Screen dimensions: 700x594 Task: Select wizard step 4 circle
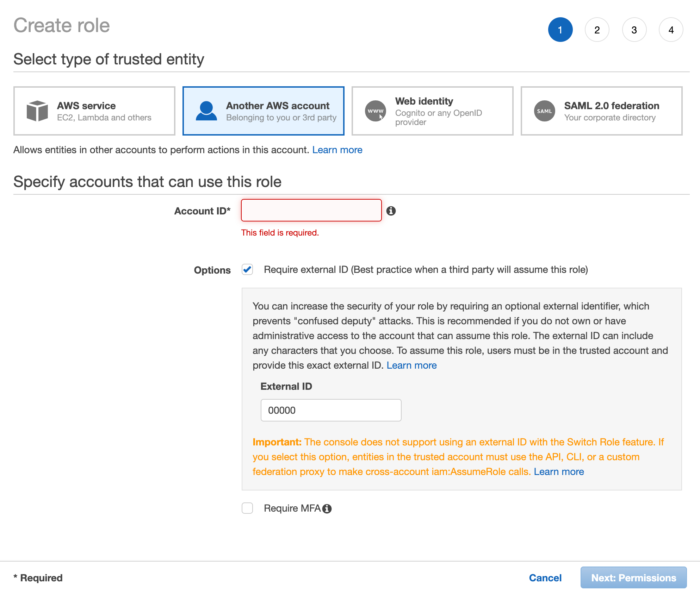coord(671,30)
